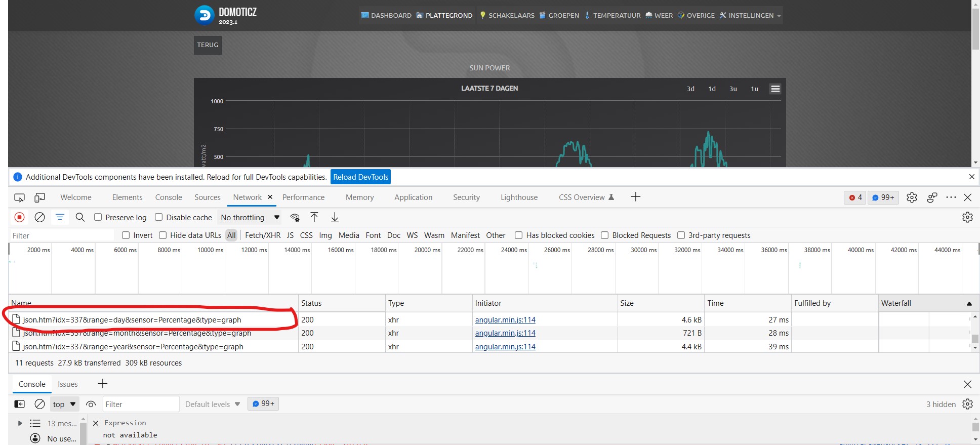Toggle device emulation icon
The width and height of the screenshot is (980, 445).
click(39, 197)
